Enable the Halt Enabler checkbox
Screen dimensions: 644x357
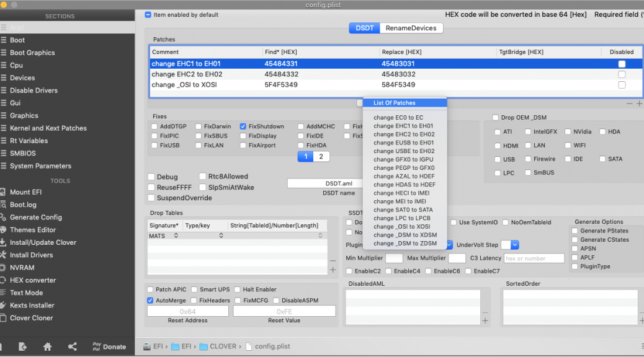click(237, 289)
